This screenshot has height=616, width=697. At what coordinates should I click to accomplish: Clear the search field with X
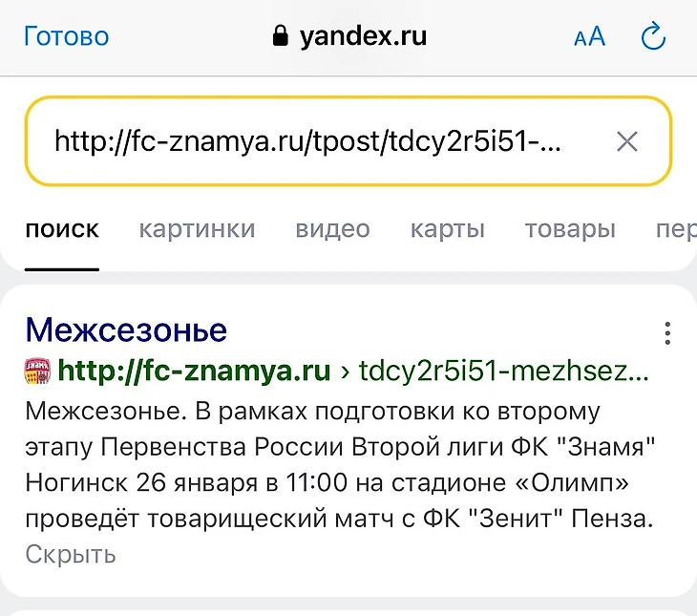coord(626,142)
